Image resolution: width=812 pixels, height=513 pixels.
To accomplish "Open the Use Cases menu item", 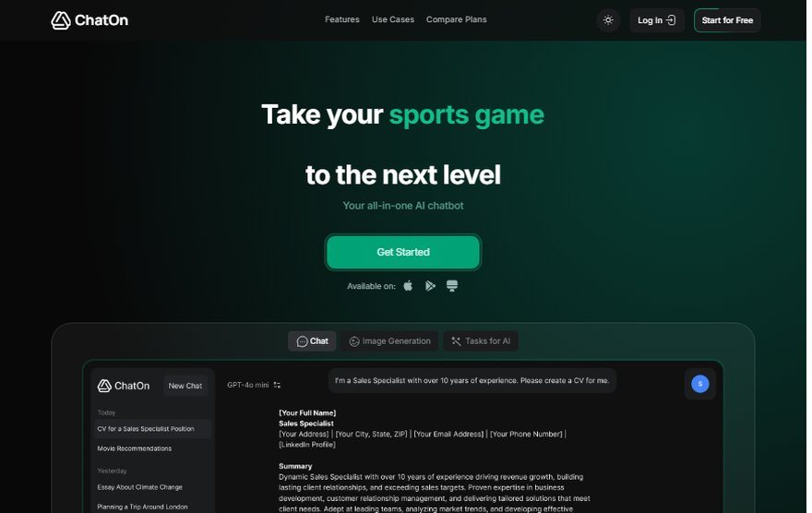I will (x=393, y=19).
